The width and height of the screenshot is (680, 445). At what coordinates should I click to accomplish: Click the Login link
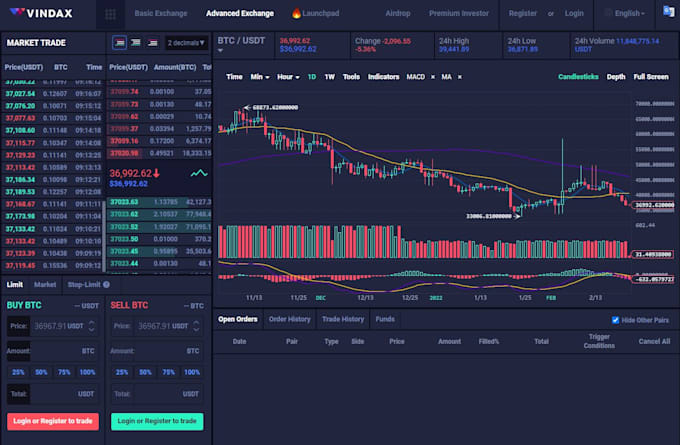click(574, 13)
